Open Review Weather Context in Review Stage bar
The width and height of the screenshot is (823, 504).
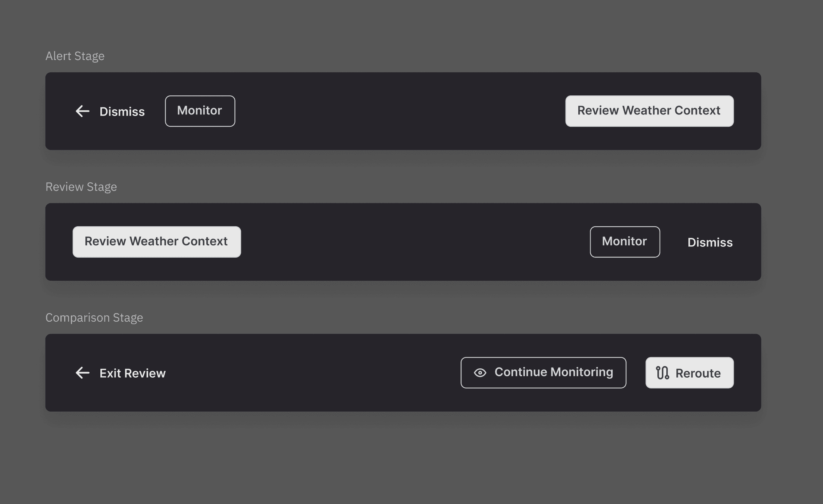point(157,242)
